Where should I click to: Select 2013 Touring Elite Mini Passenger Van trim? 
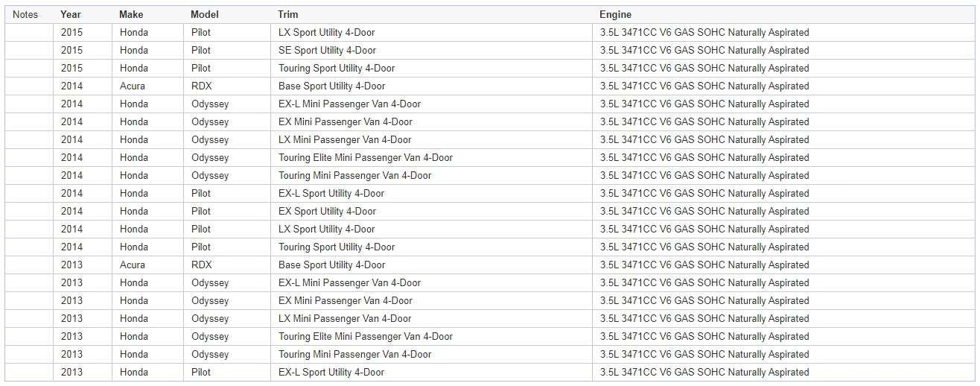[365, 337]
